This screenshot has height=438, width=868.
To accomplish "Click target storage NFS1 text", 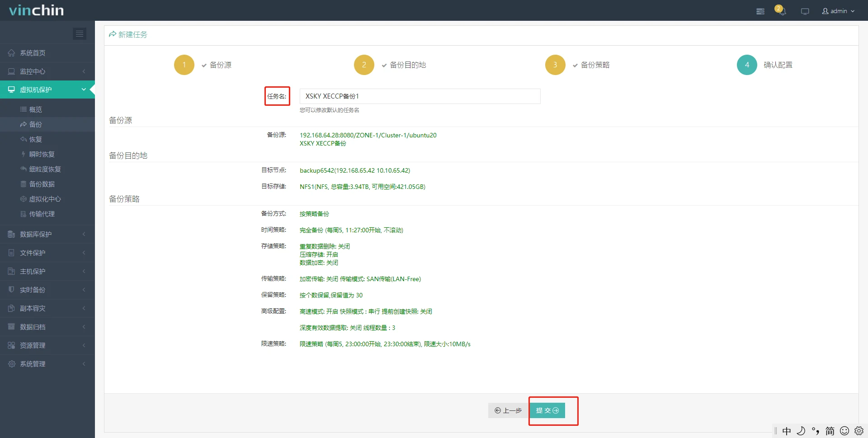I will [363, 187].
